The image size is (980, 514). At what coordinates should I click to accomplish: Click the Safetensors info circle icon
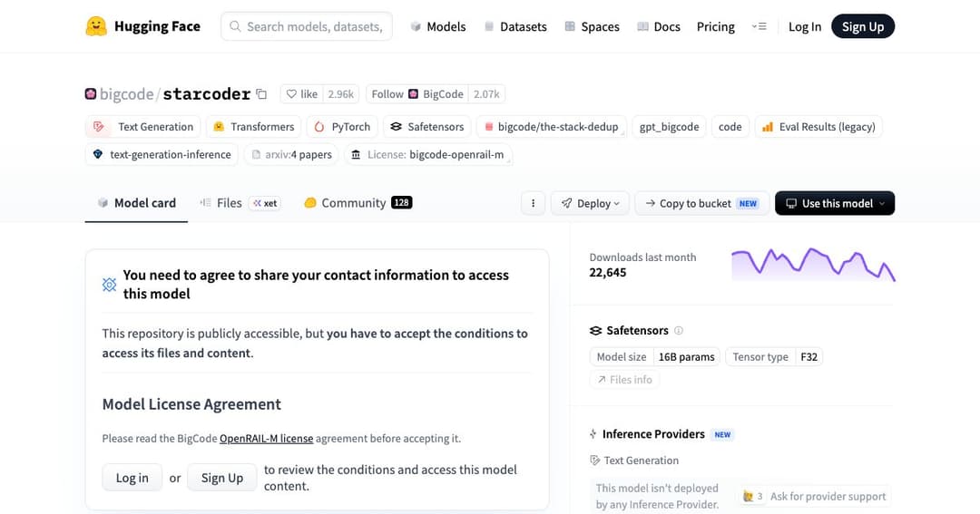[x=679, y=330]
